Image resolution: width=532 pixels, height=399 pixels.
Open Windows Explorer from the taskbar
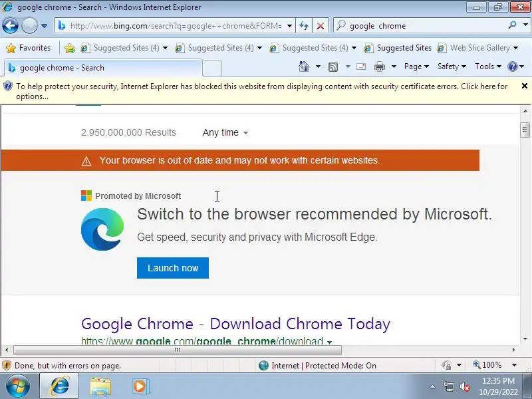[x=100, y=386]
